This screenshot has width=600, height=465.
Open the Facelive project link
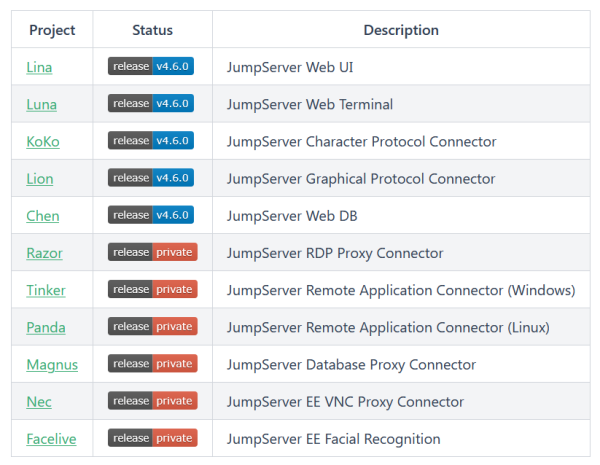(51, 439)
